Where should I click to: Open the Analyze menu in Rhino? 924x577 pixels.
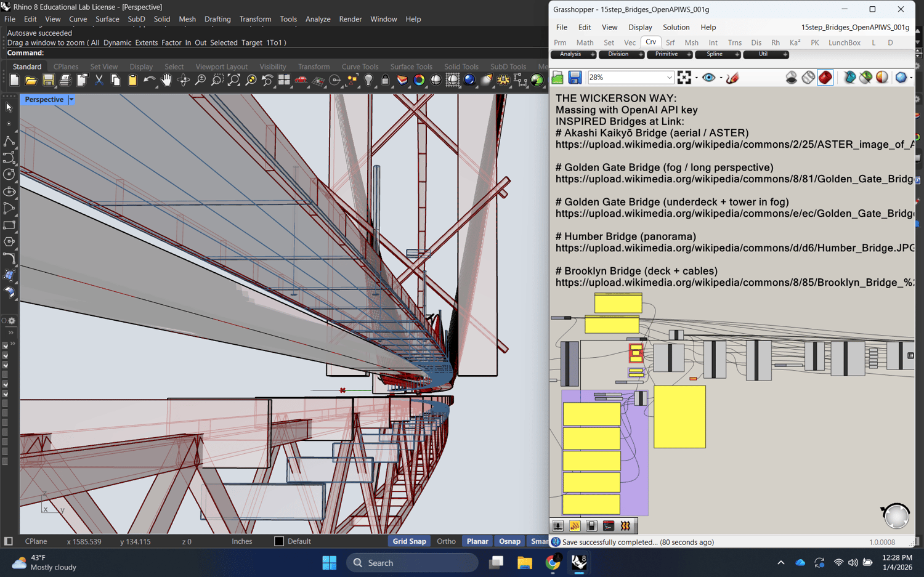click(x=318, y=19)
